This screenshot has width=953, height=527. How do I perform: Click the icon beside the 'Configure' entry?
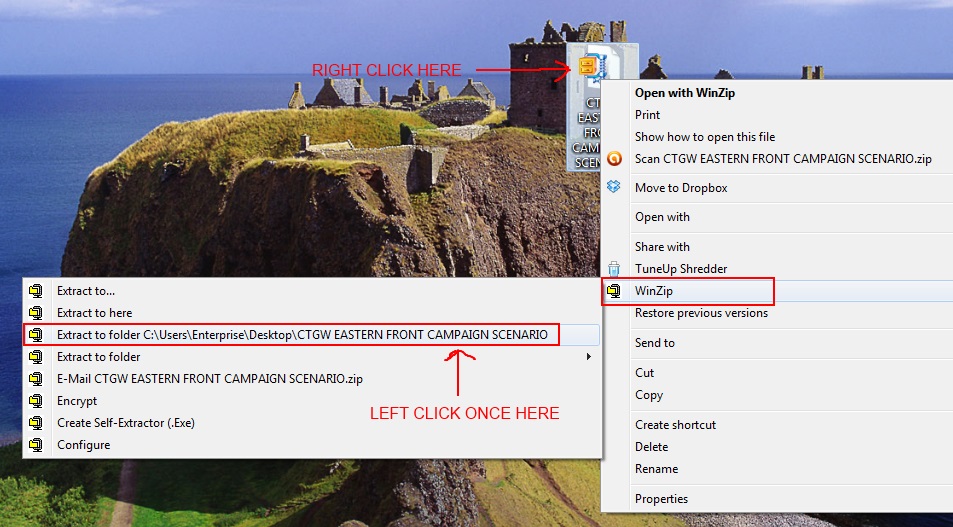(36, 445)
